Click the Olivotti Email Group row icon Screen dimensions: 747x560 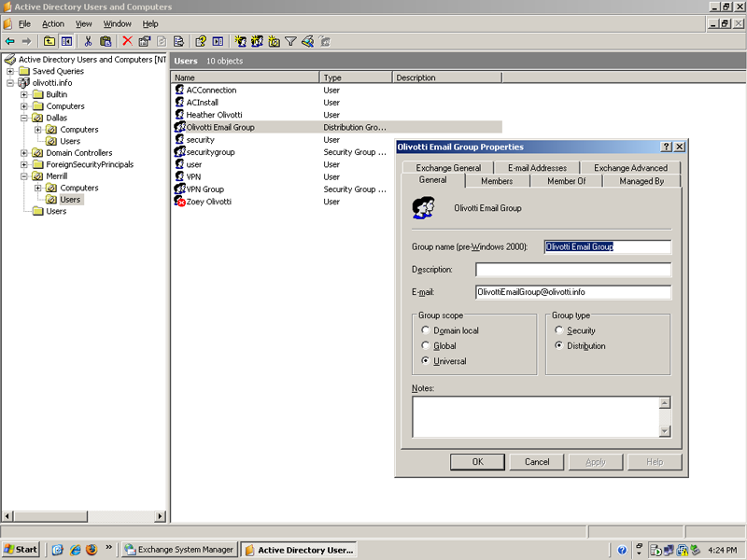point(179,127)
